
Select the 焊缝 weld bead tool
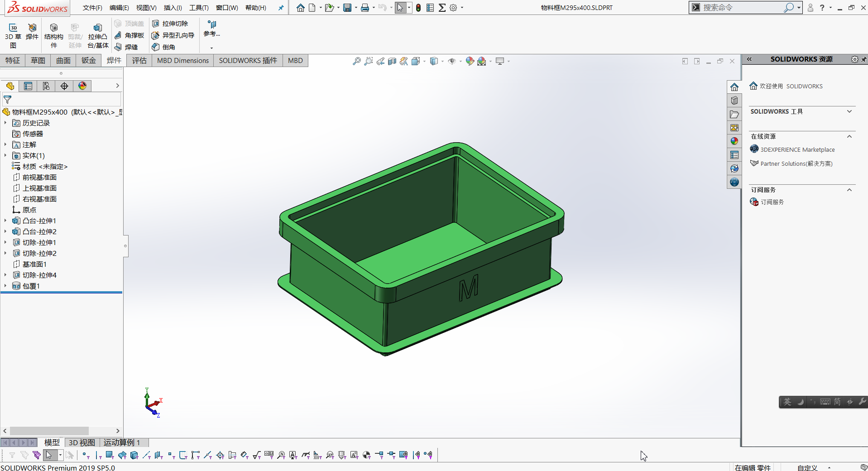click(x=126, y=47)
